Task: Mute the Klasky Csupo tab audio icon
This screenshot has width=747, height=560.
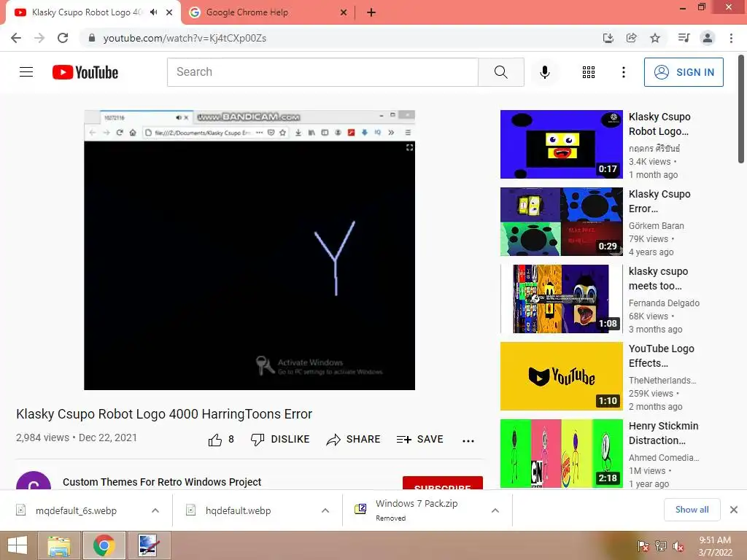Action: [x=153, y=12]
